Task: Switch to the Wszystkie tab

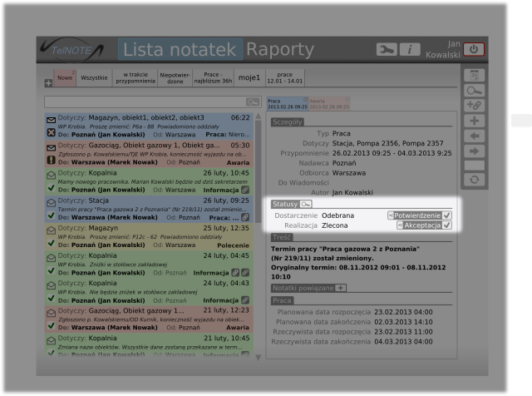Action: (x=94, y=77)
